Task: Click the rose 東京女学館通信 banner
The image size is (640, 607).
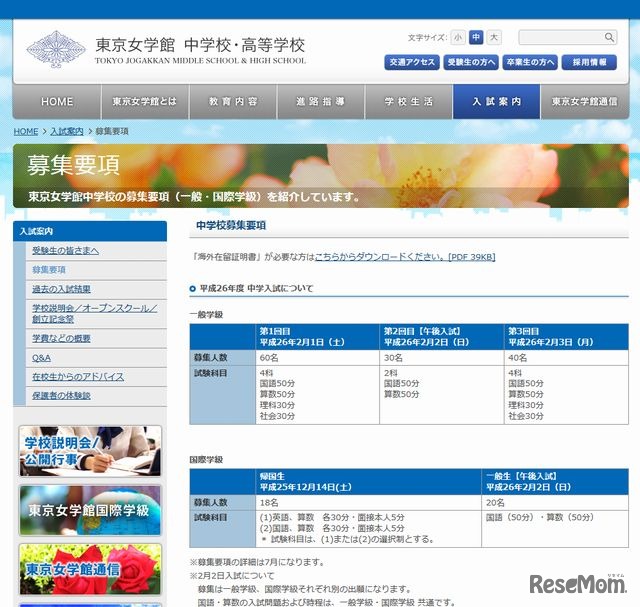Action: 90,569
